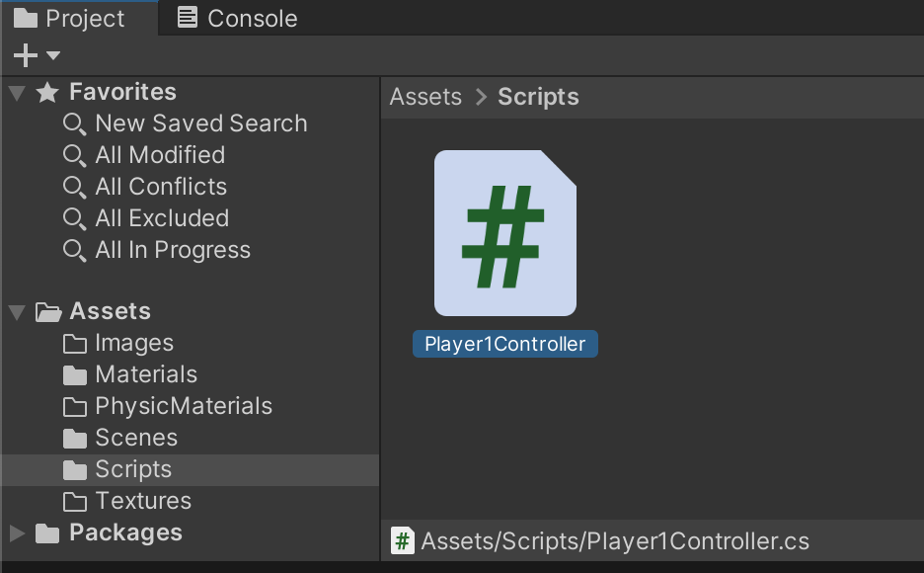Select the All Modified saved search
Image resolution: width=924 pixels, height=573 pixels.
160,155
